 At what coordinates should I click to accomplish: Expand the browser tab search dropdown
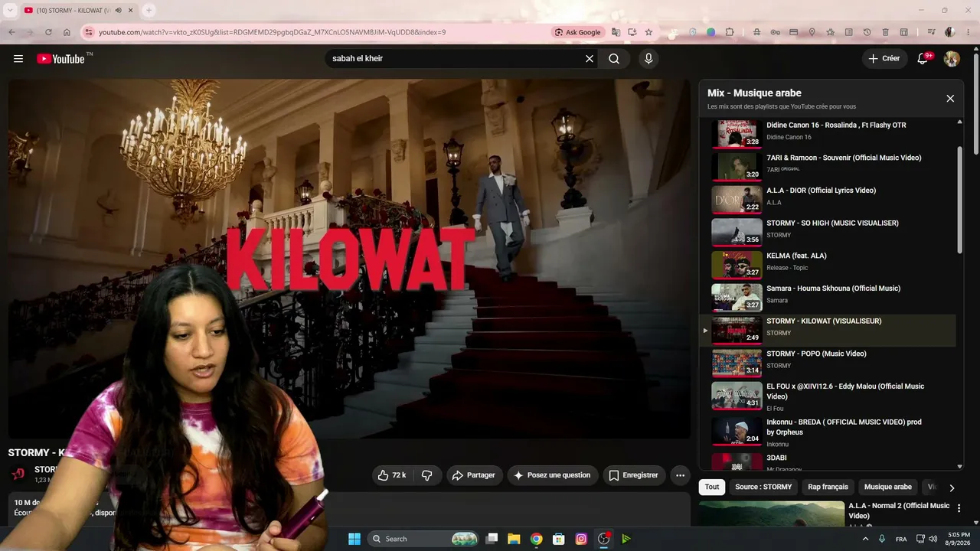[x=10, y=10]
